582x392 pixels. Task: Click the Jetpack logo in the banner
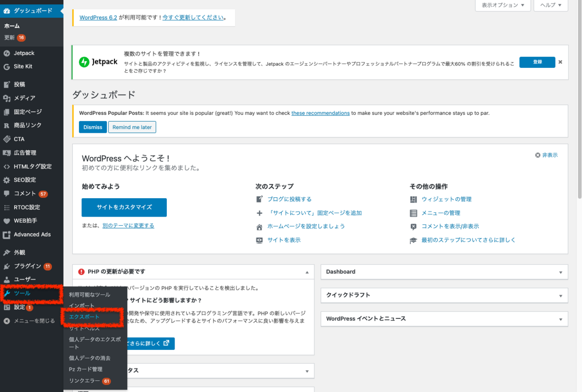tap(98, 62)
